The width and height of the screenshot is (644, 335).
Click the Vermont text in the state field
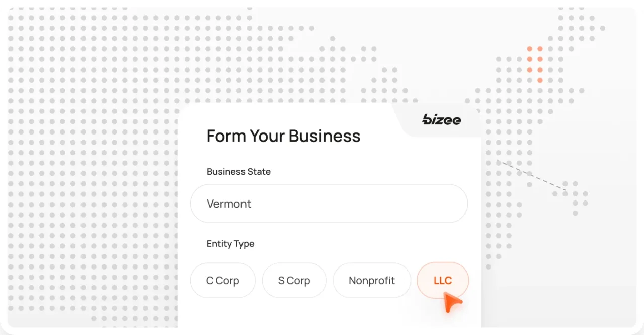[x=229, y=204]
